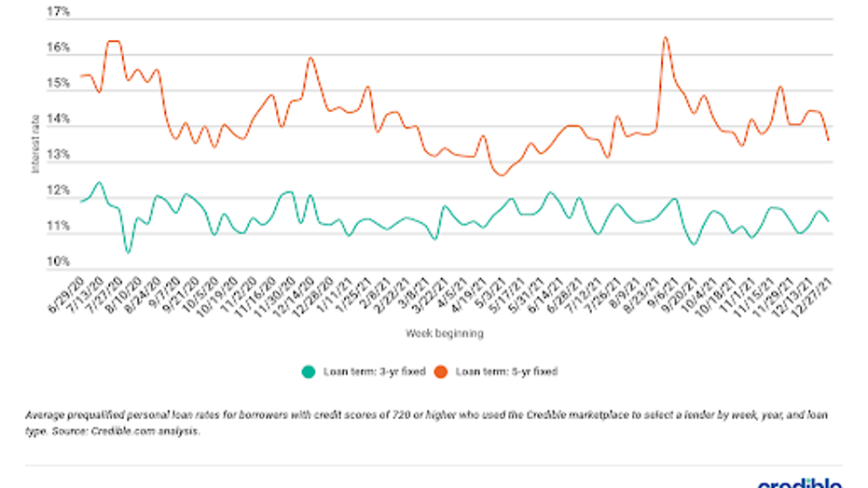Click the rotated 'Interest rate' axis title
Viewport: 868px width, 488px height.
[x=35, y=144]
